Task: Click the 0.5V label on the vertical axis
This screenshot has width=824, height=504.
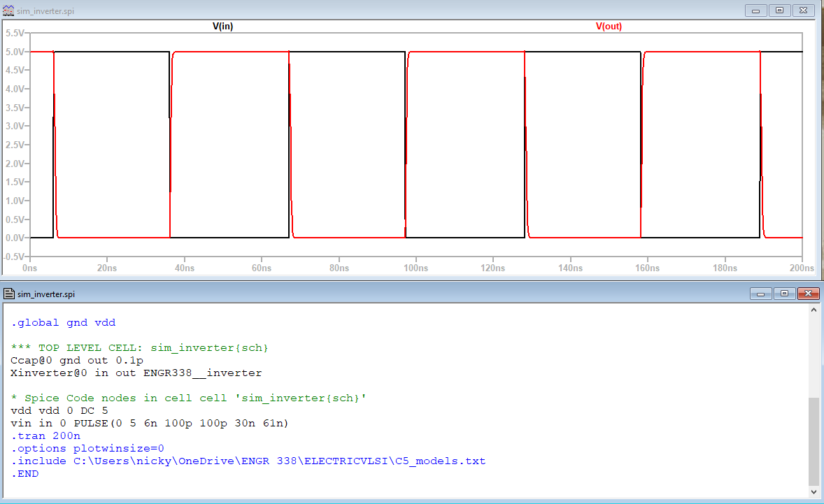Action: click(15, 219)
